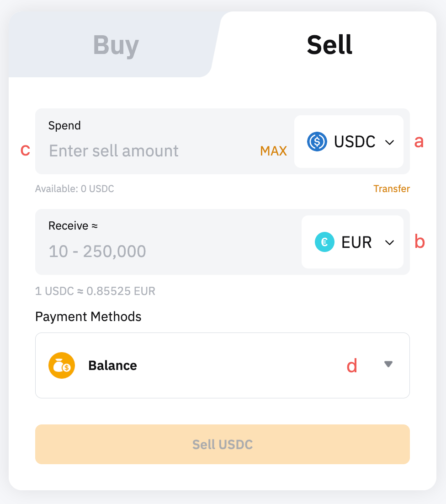This screenshot has height=504, width=446.
Task: Expand the EUR currency chevron
Action: 389,243
